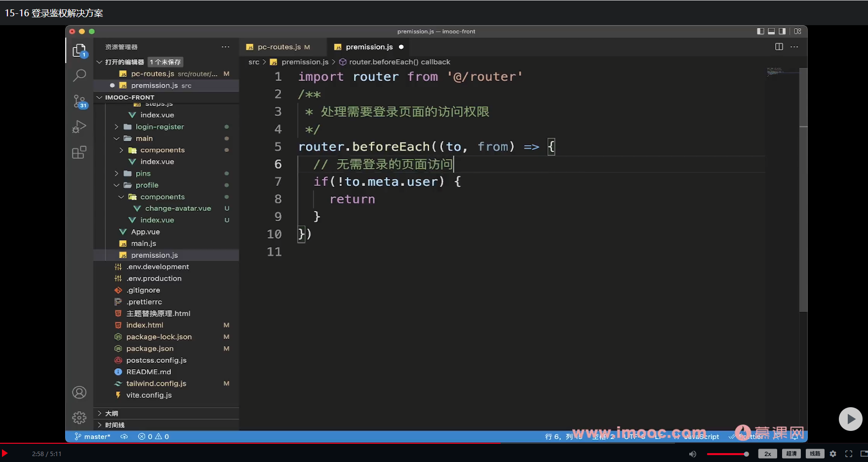Open .gitignore file
The image size is (868, 462).
point(143,290)
